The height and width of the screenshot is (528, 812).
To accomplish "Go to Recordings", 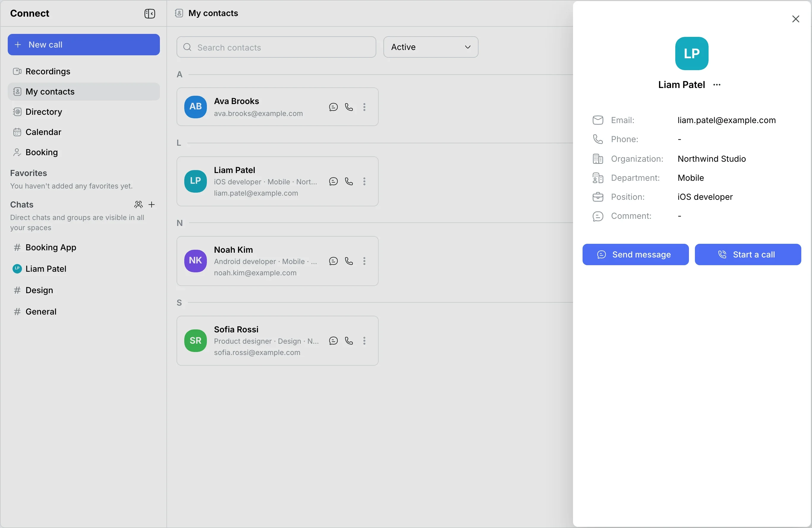I will click(x=84, y=71).
